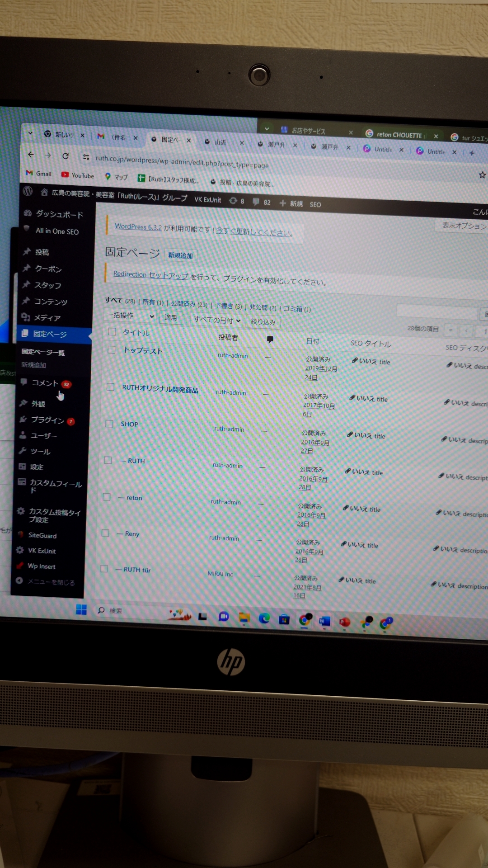
Task: Open the ゴミ箱 (1) trash filter
Action: [297, 309]
